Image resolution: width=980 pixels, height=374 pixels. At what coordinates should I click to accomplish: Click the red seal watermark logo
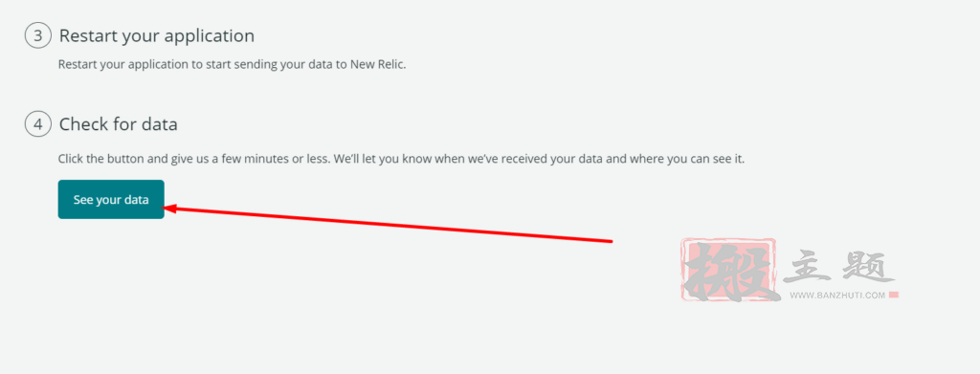click(x=729, y=270)
